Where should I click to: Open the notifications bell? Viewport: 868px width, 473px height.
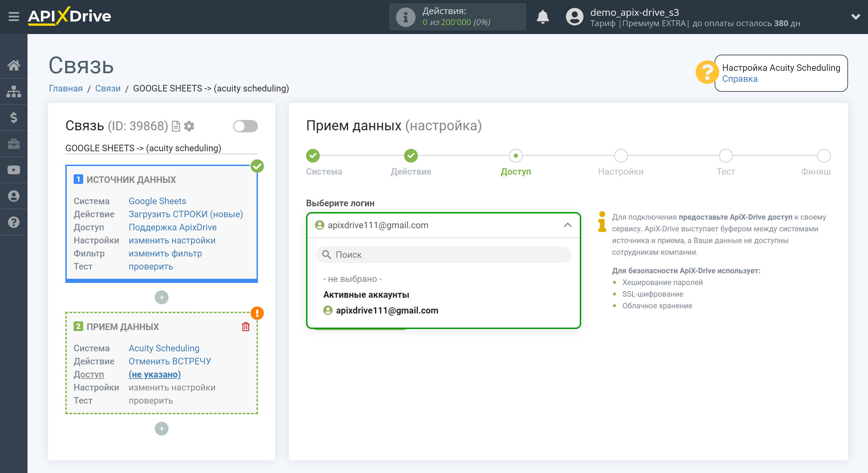point(543,16)
